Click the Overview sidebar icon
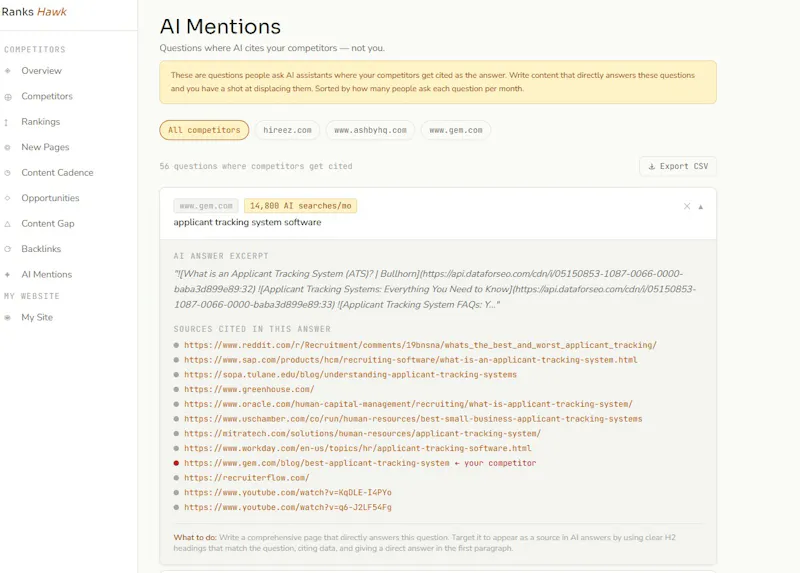Viewport: 800px width, 573px height. click(8, 71)
